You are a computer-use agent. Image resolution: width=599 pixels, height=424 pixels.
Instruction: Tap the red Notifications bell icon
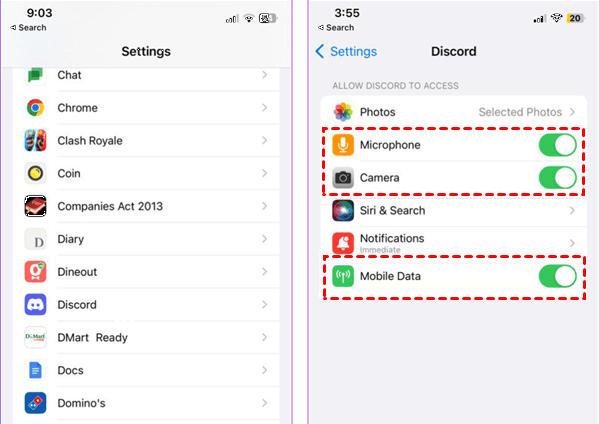click(343, 243)
